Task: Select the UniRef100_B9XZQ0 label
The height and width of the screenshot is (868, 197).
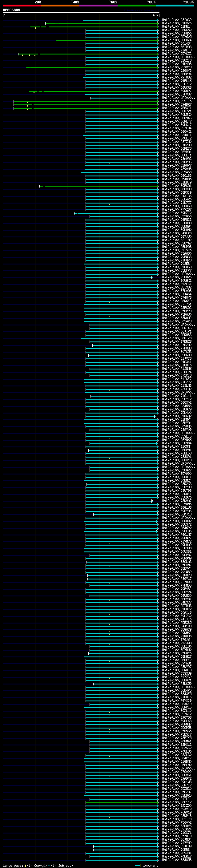Action: pyautogui.click(x=176, y=806)
